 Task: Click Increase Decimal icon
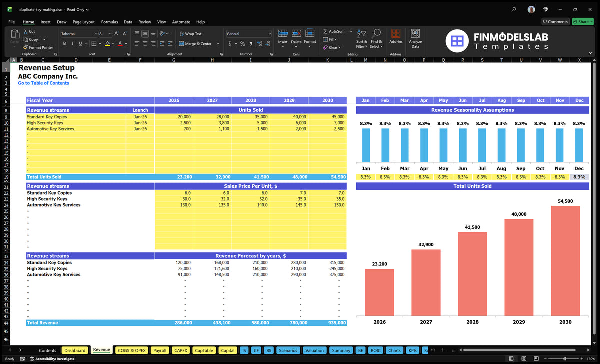click(259, 44)
